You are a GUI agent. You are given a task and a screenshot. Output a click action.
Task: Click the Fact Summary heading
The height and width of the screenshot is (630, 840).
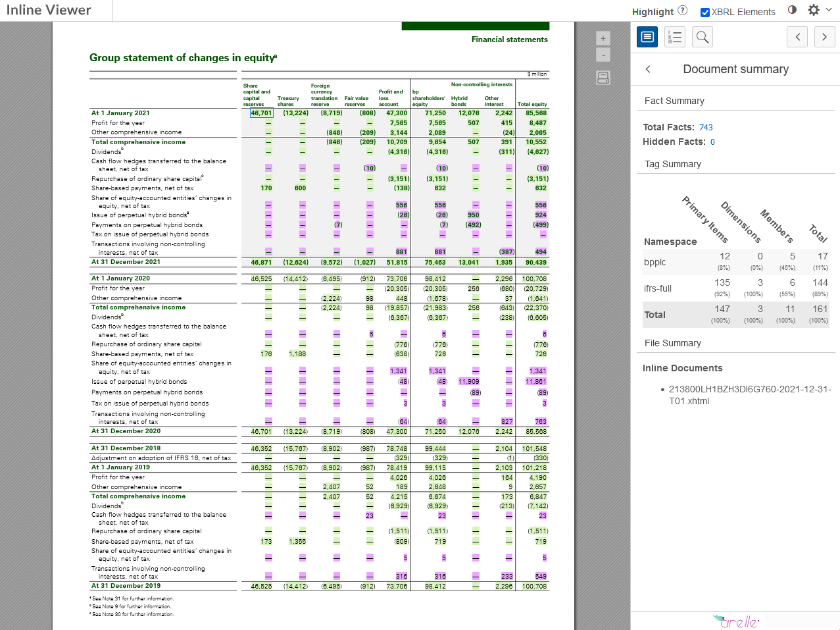tap(674, 101)
